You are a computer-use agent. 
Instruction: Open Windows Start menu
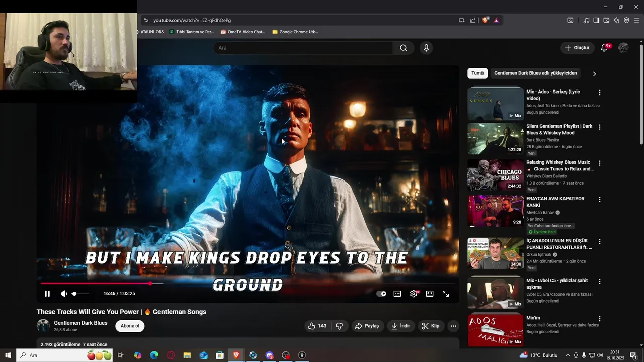[8, 355]
